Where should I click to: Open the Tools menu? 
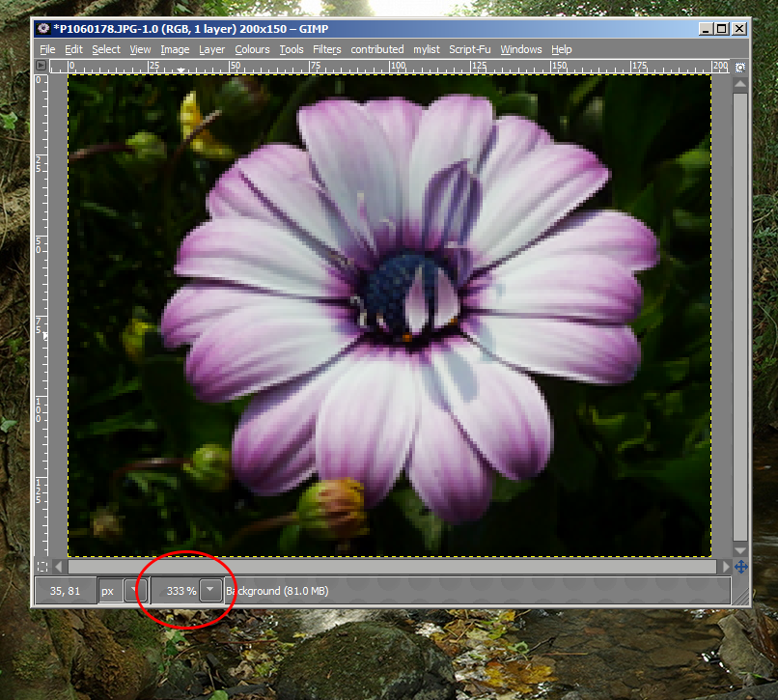[292, 49]
